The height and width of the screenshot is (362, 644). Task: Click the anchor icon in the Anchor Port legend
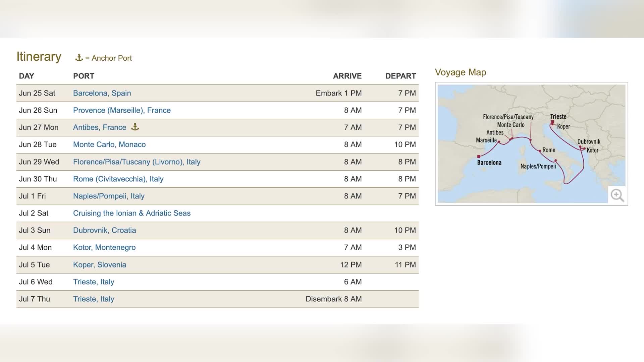coord(79,58)
